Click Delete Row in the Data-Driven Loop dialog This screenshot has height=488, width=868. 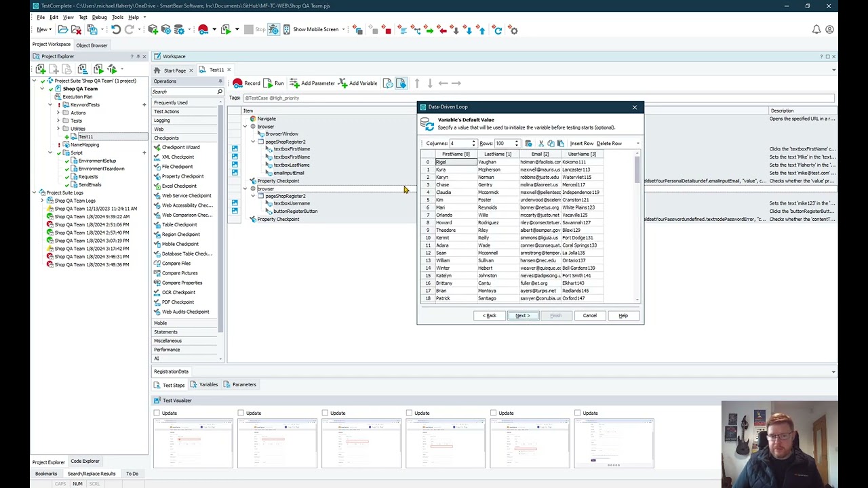pos(610,144)
